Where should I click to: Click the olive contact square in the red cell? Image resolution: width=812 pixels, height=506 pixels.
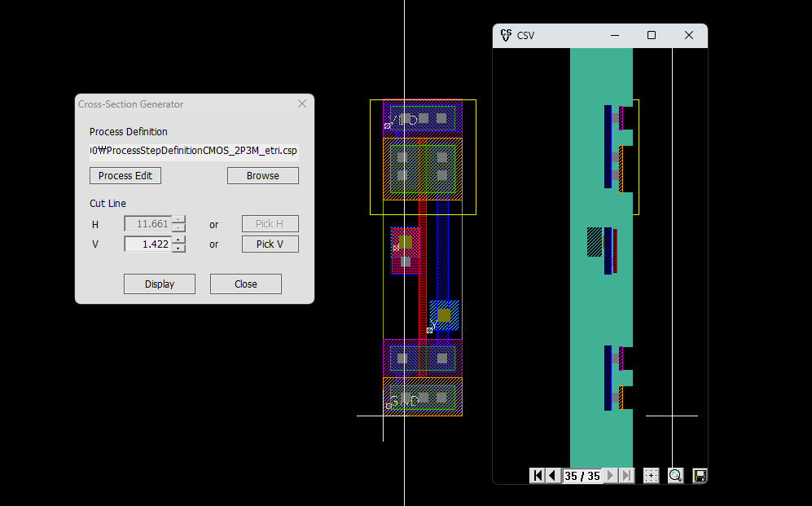coord(406,242)
